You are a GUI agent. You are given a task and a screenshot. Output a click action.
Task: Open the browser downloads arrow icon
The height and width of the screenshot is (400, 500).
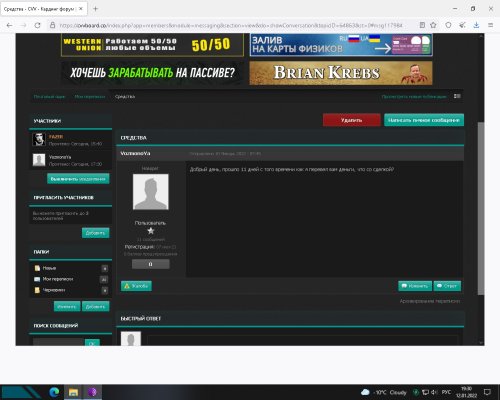[476, 25]
